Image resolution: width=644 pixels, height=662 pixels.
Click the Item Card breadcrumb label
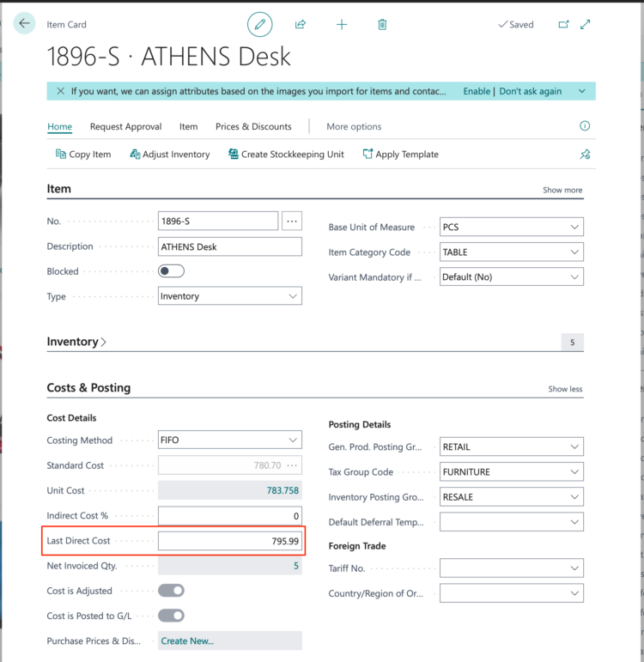[x=66, y=25]
